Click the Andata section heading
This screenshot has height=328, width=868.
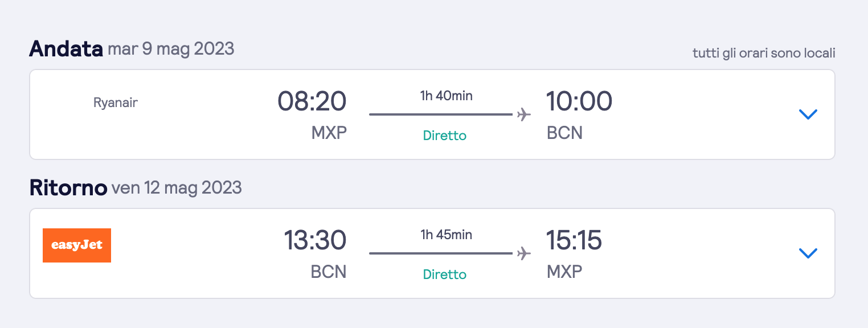point(65,49)
